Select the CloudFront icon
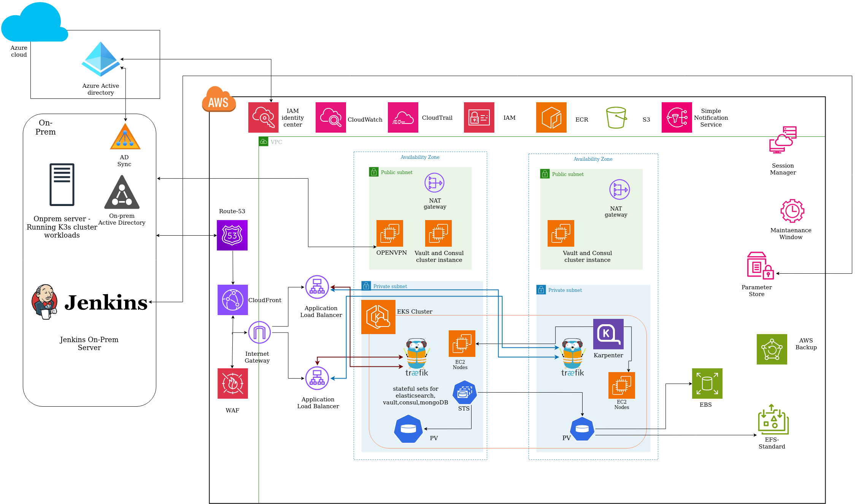 click(x=232, y=300)
